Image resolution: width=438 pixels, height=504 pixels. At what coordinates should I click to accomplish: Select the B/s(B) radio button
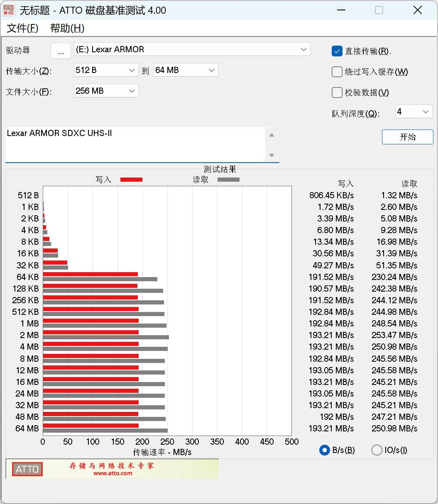(x=324, y=450)
